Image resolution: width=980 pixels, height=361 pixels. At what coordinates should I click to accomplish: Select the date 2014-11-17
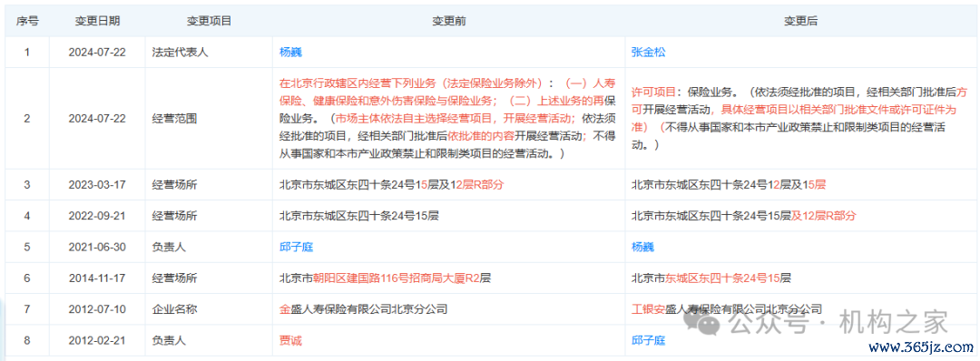[x=97, y=278]
